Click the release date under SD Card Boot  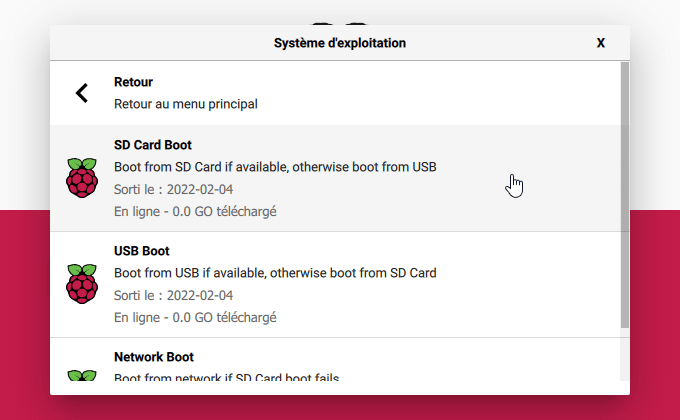(x=173, y=190)
